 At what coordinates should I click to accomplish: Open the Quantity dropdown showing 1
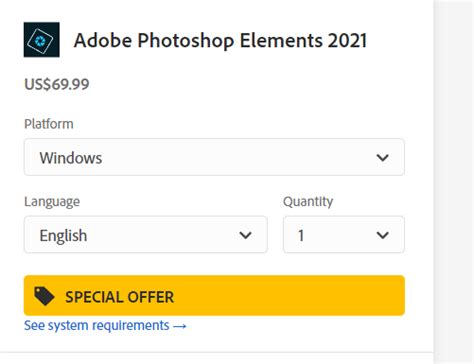pos(344,234)
